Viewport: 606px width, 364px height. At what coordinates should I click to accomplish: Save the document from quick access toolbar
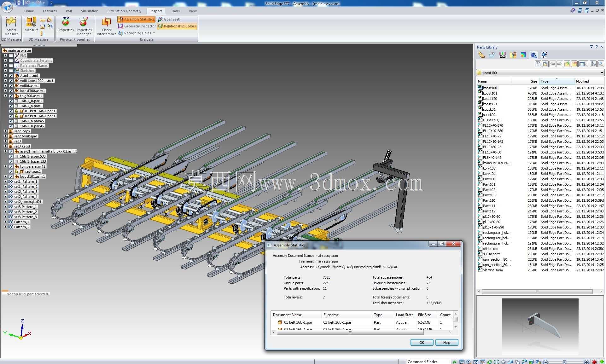(x=19, y=3)
